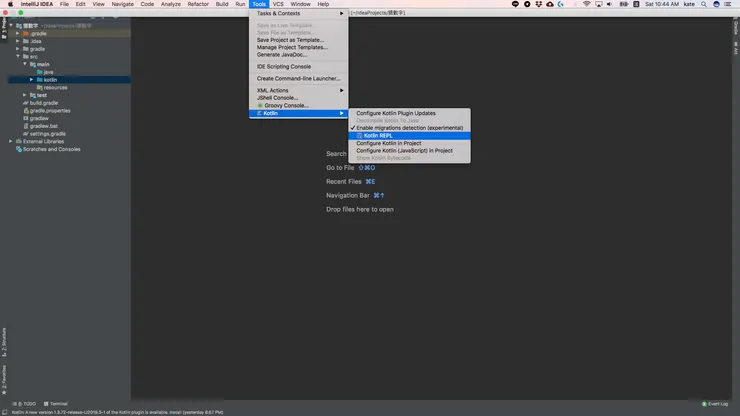This screenshot has width=740, height=416.
Task: Open JShell Console...
Action: [x=298, y=98]
